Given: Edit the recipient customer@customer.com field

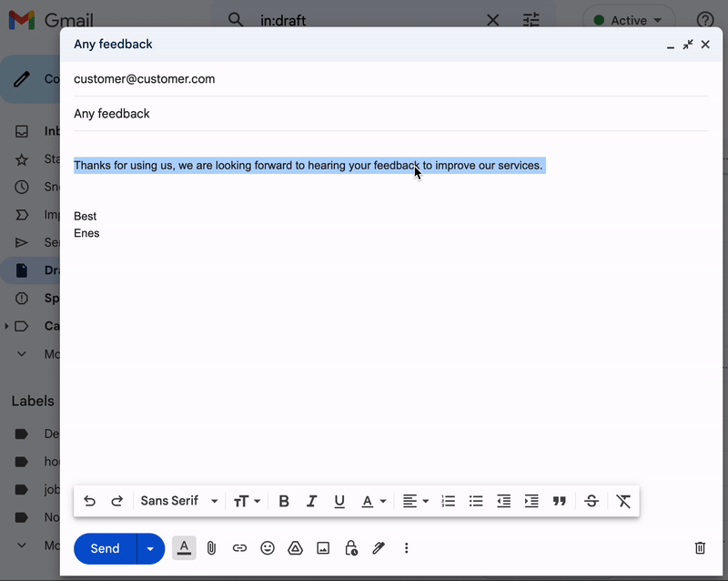Looking at the screenshot, I should pyautogui.click(x=391, y=79).
